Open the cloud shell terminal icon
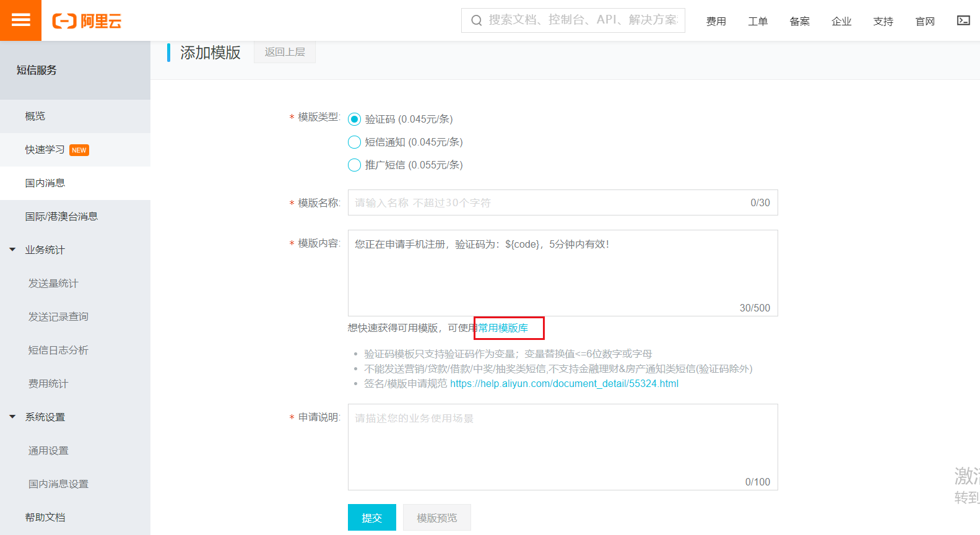This screenshot has width=980, height=535. click(x=963, y=20)
